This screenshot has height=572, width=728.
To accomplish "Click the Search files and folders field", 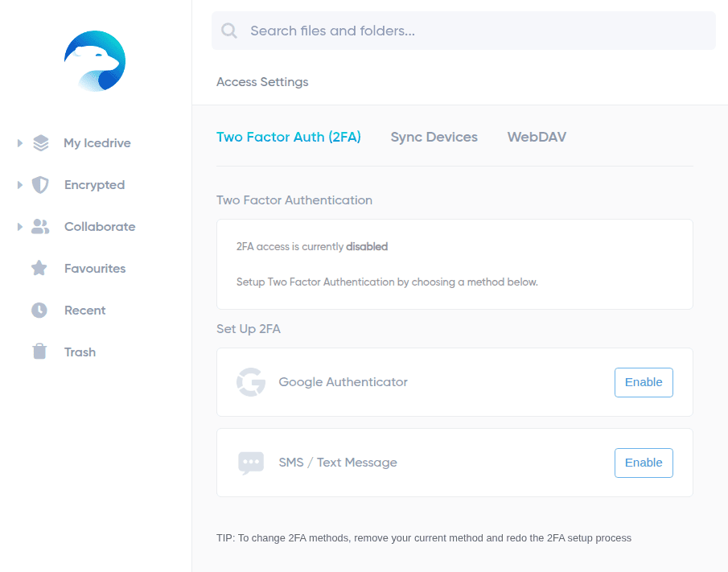I will coord(463,31).
